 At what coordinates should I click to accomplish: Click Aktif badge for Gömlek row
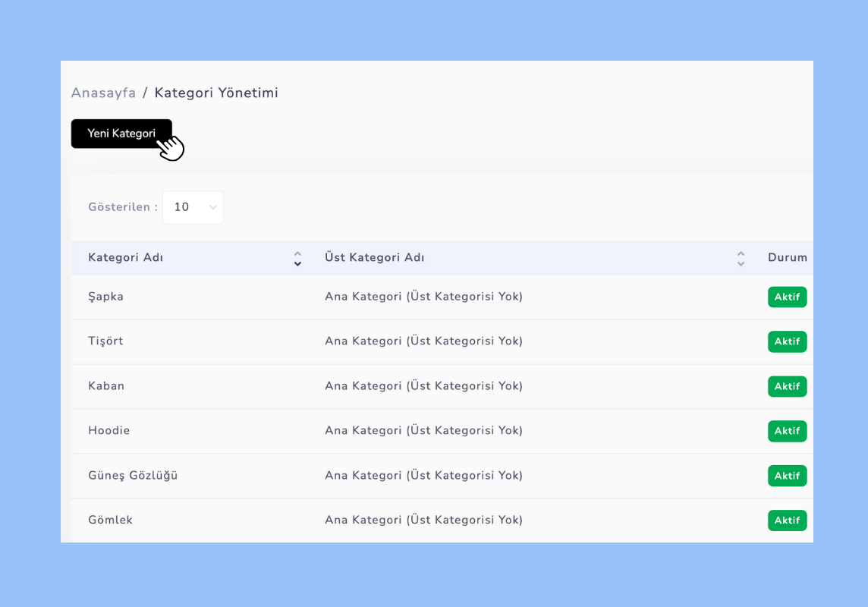[787, 521]
